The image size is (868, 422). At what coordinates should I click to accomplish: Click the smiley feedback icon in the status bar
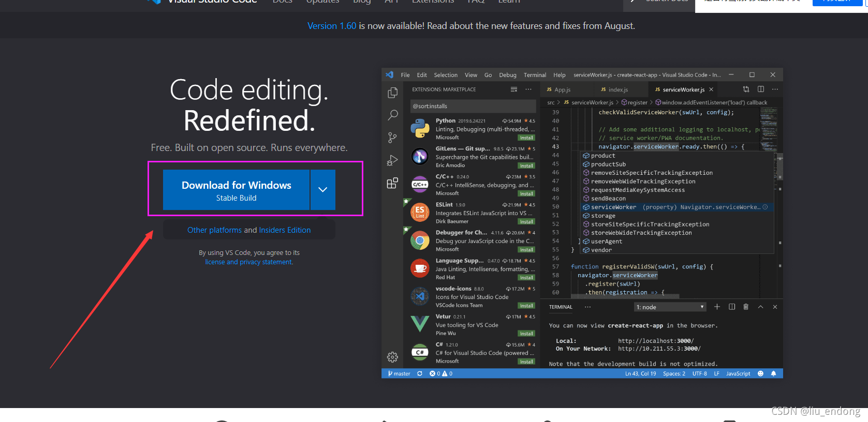click(760, 373)
